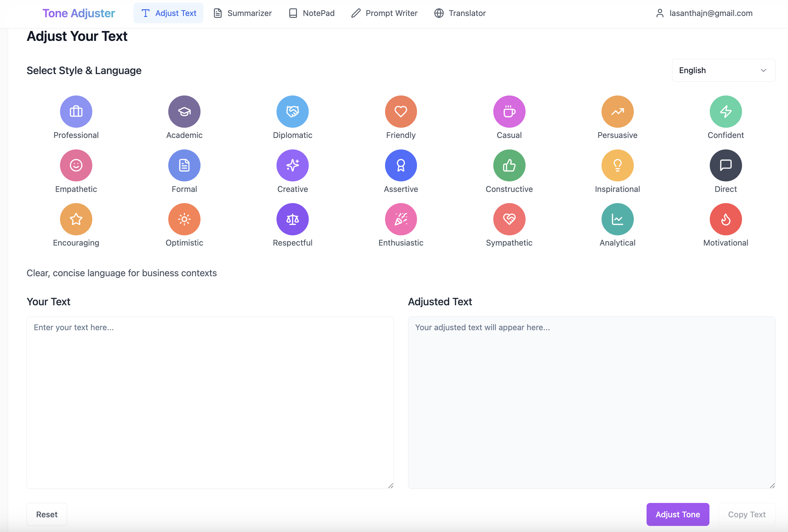Click the Reset button

click(x=47, y=514)
